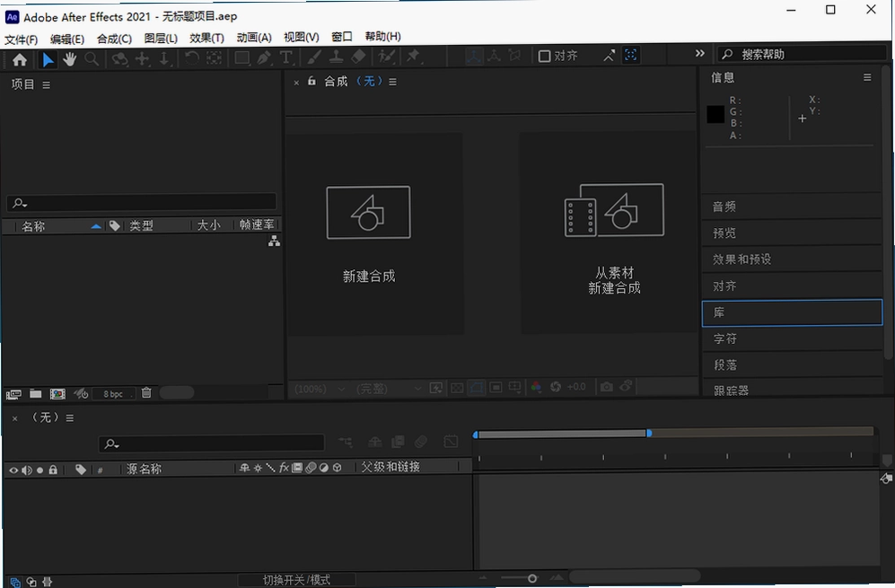
Task: Click the timeline layer search field
Action: (212, 443)
